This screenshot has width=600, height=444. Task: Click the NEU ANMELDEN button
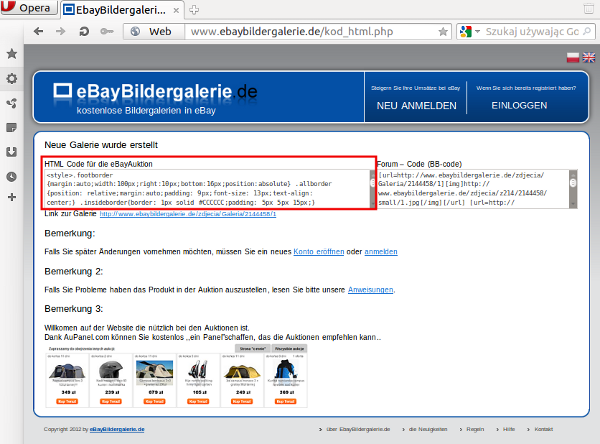coord(416,106)
